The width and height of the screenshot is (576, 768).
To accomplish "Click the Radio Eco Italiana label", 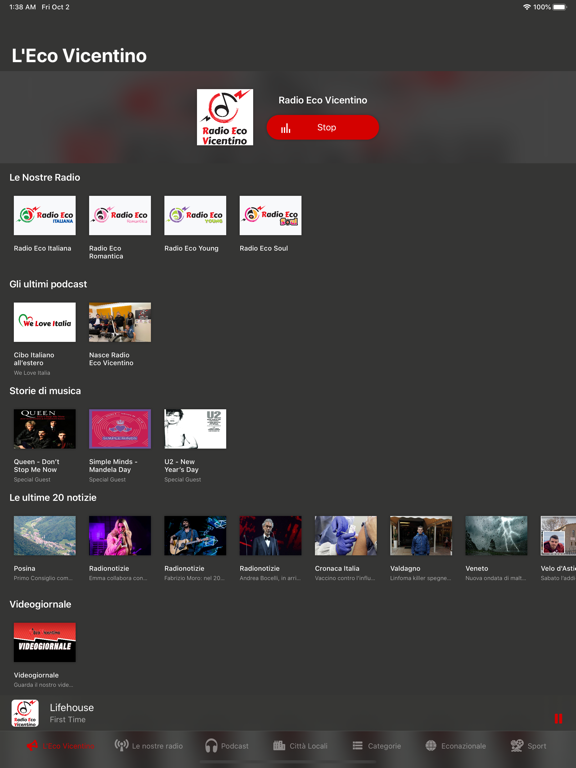I will (x=42, y=248).
